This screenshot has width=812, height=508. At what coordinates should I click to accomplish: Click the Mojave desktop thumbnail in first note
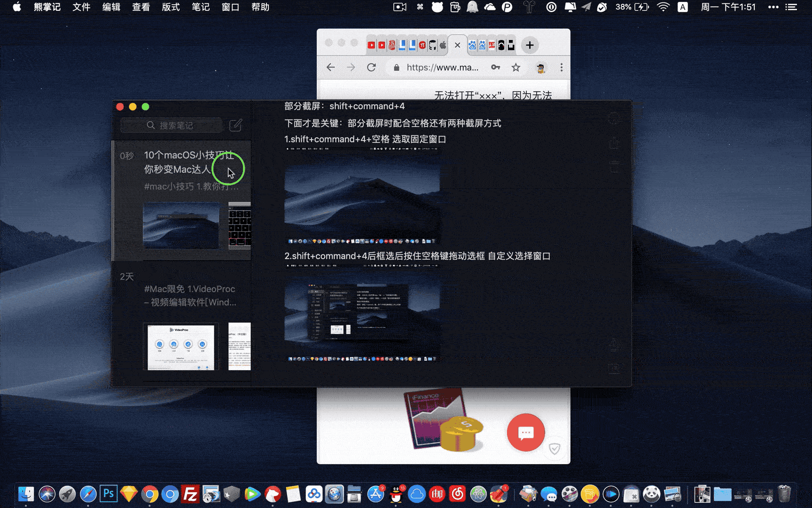point(181,225)
